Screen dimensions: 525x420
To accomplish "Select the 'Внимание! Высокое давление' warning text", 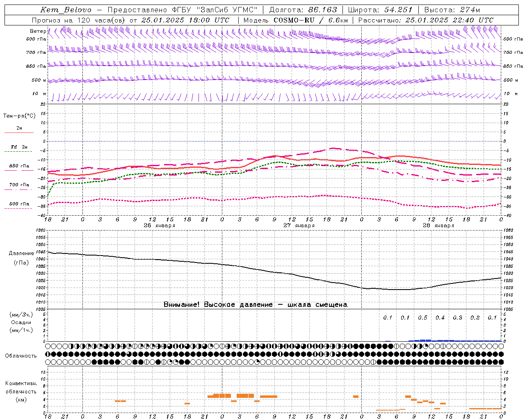I will tap(218, 304).
